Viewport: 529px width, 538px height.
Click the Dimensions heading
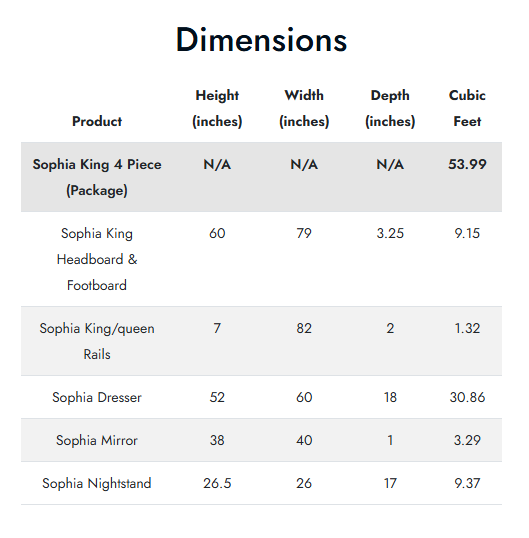coord(261,40)
